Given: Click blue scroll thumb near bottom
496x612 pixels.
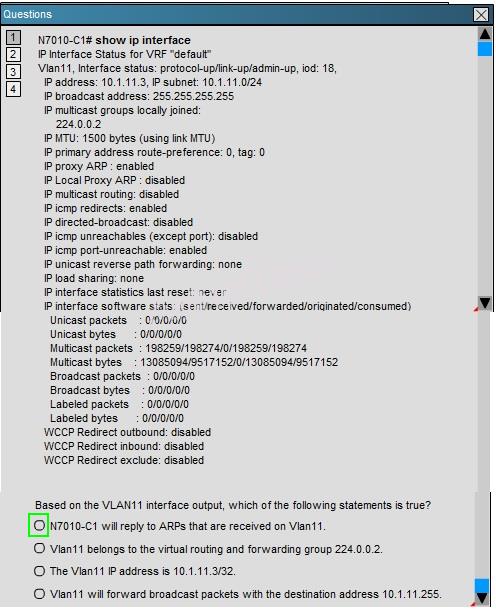Looking at the screenshot, I should coord(482,586).
